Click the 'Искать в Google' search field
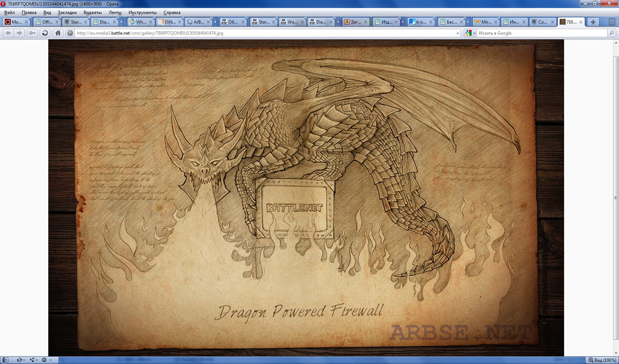 click(542, 33)
